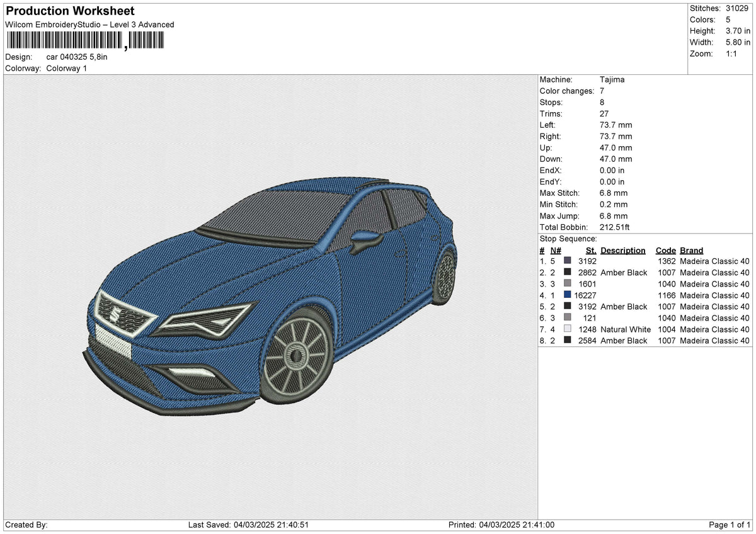Select the Min Stitch value 0.2 mm

pos(614,205)
